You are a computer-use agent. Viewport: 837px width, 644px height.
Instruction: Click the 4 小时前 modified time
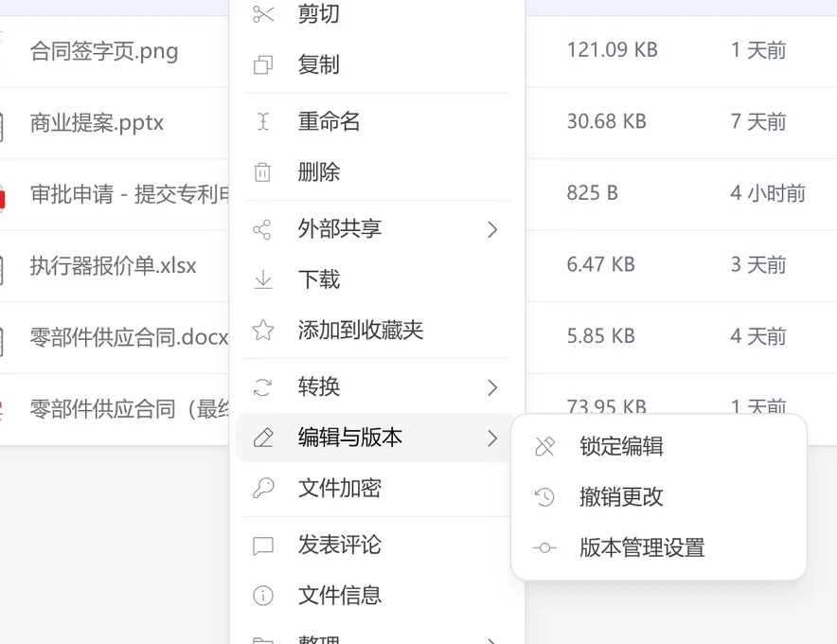(768, 193)
